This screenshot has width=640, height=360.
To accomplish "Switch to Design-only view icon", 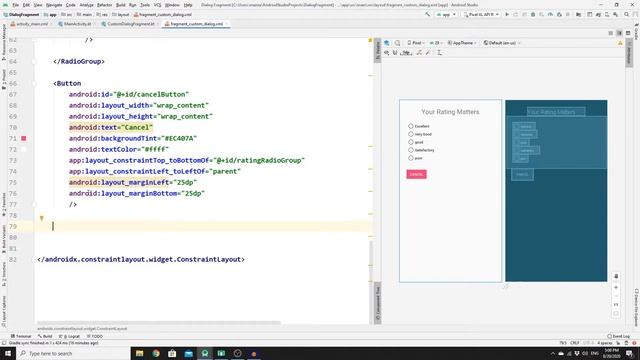I will tap(628, 33).
